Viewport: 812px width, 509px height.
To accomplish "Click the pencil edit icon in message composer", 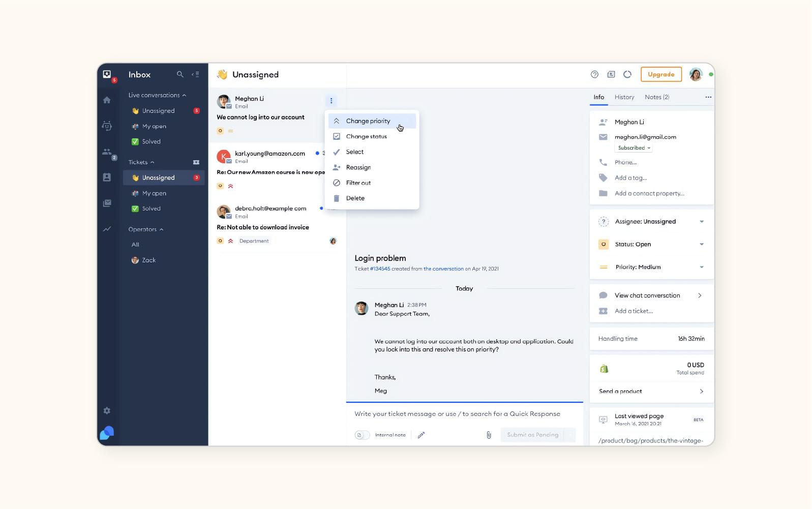I will click(x=421, y=435).
